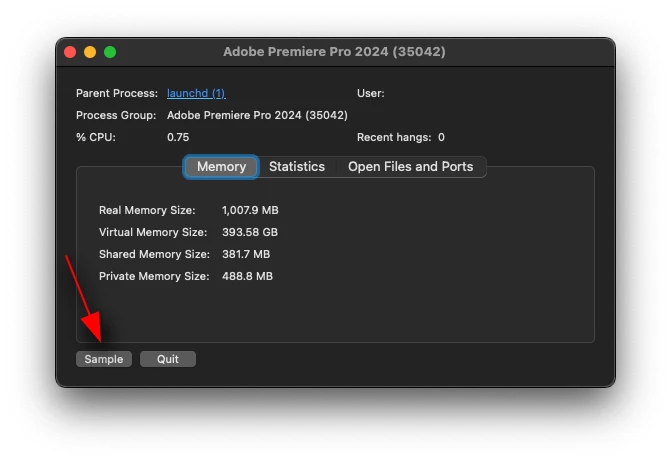Select the Shared Memory Size value 381.7 MB
Image resolution: width=671 pixels, height=461 pixels.
pyautogui.click(x=246, y=254)
